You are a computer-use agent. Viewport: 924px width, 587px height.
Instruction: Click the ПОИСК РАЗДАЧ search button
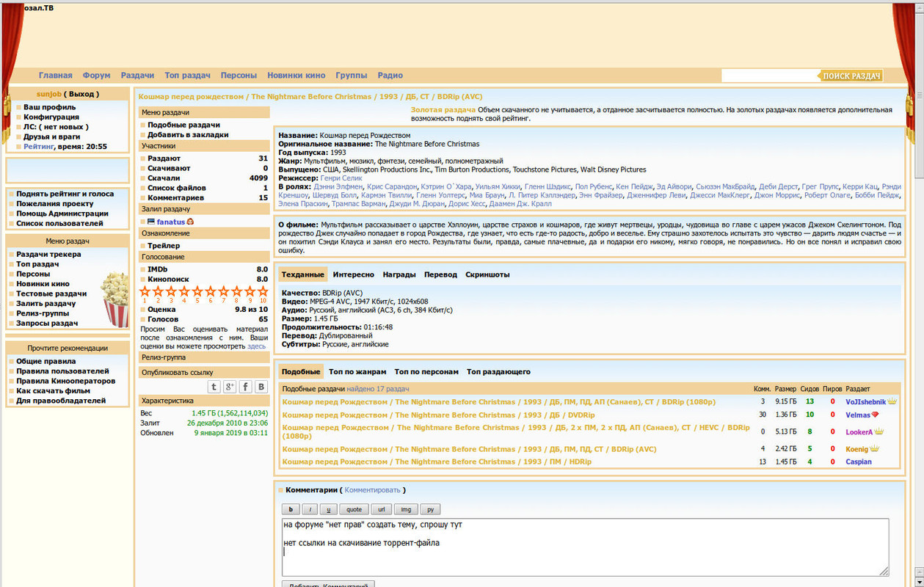tap(851, 76)
